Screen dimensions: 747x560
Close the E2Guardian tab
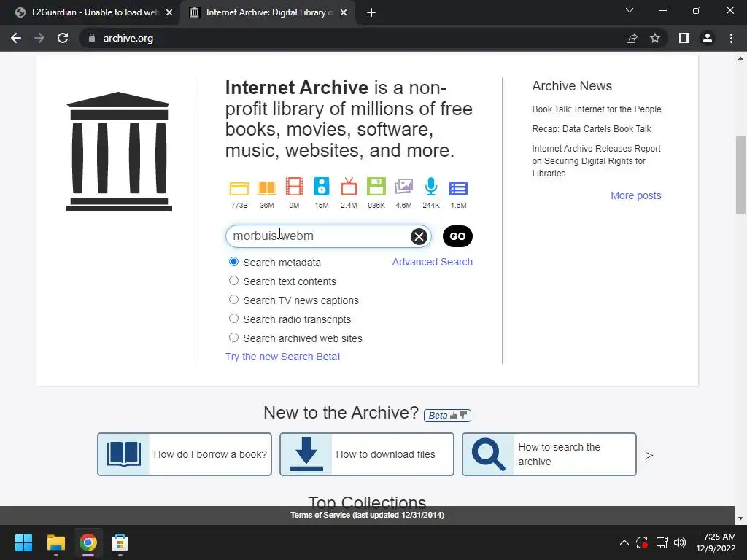point(169,12)
